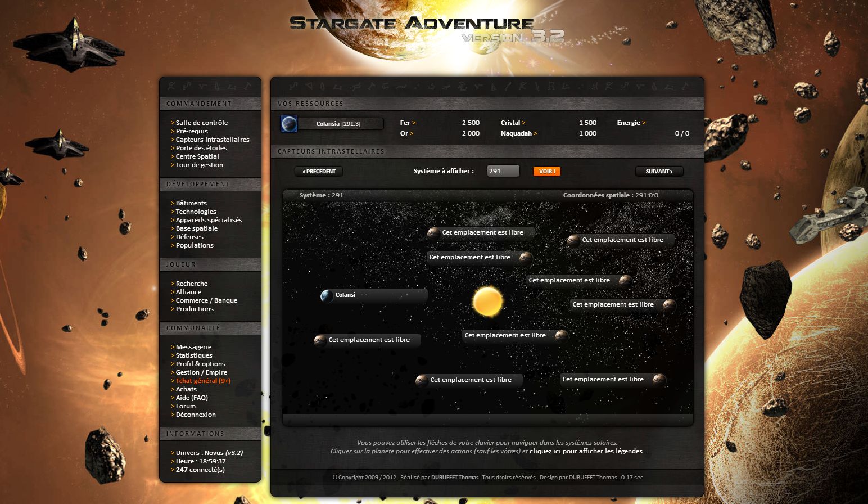Open Capteurs Intrastellaires menu item
The height and width of the screenshot is (504, 868).
pos(212,139)
